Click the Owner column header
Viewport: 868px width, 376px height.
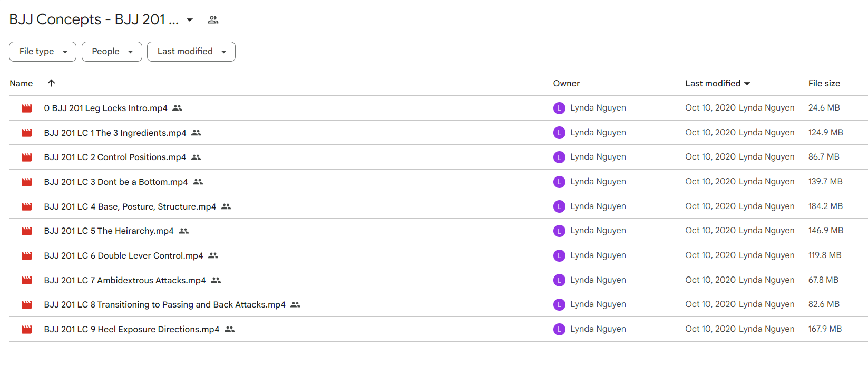click(567, 83)
